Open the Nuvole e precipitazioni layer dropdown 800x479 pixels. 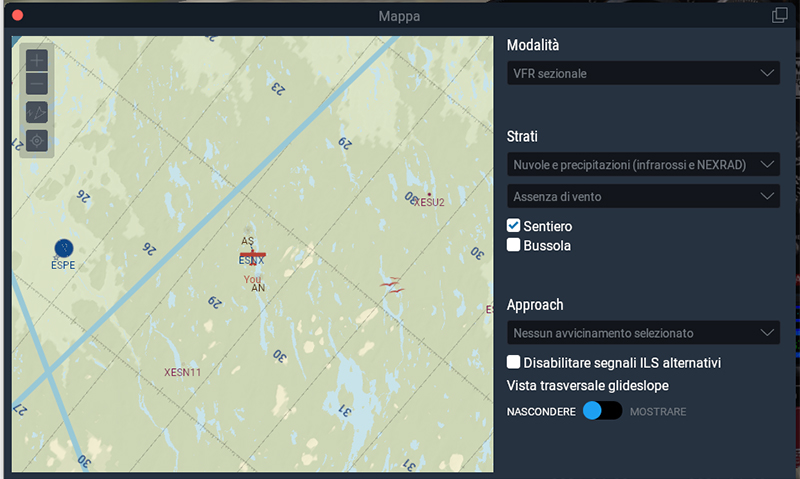643,165
